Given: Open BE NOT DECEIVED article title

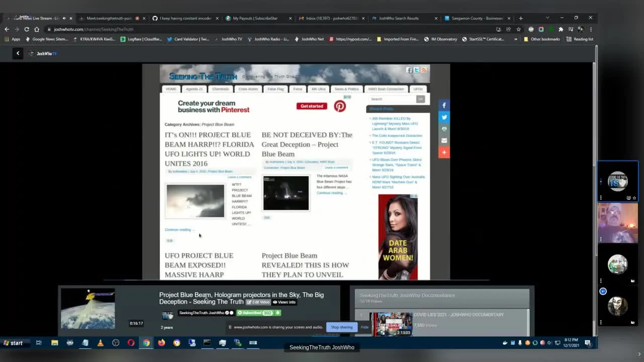Looking at the screenshot, I should 307,144.
